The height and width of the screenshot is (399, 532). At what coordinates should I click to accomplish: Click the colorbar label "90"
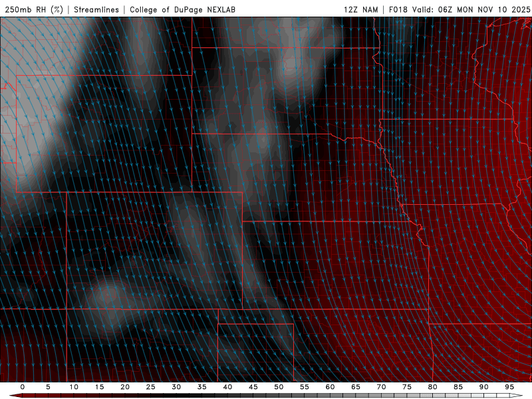(x=483, y=387)
